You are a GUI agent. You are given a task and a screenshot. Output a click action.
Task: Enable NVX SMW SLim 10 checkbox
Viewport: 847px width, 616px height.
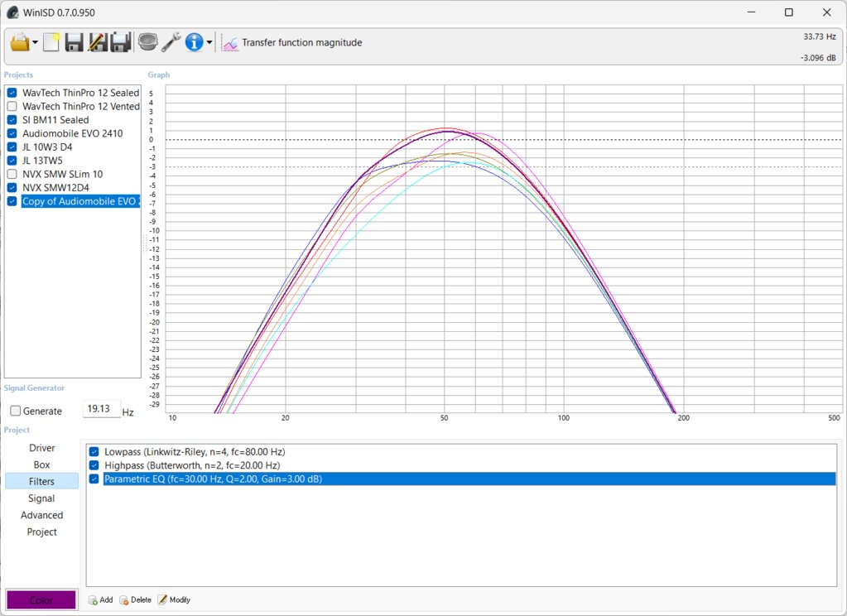pos(12,174)
